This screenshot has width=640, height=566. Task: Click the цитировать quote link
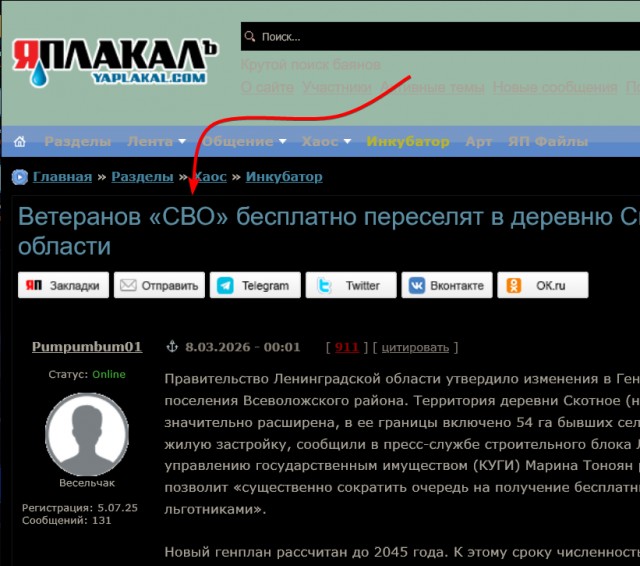(415, 348)
